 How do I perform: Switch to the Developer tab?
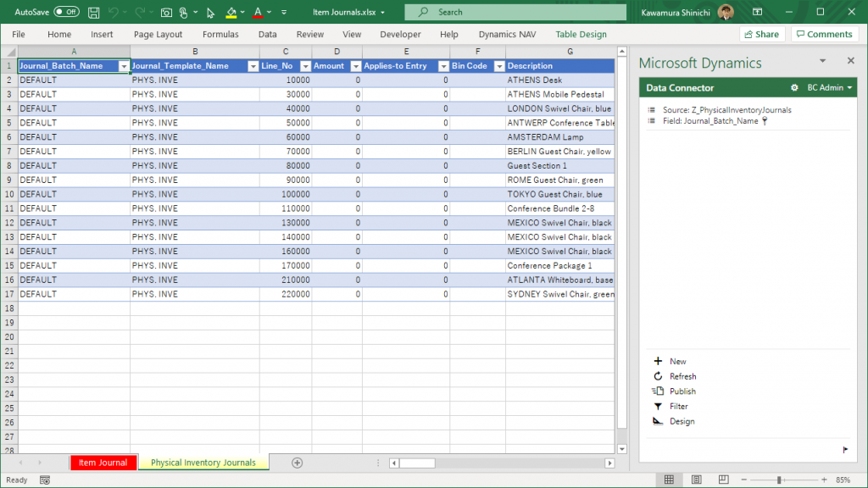click(400, 34)
